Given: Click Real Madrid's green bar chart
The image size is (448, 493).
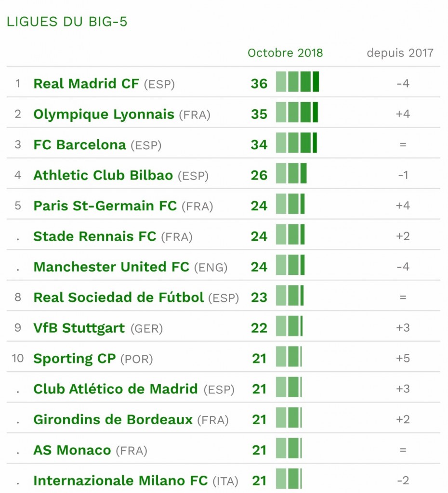Looking at the screenshot, I should pos(297,82).
